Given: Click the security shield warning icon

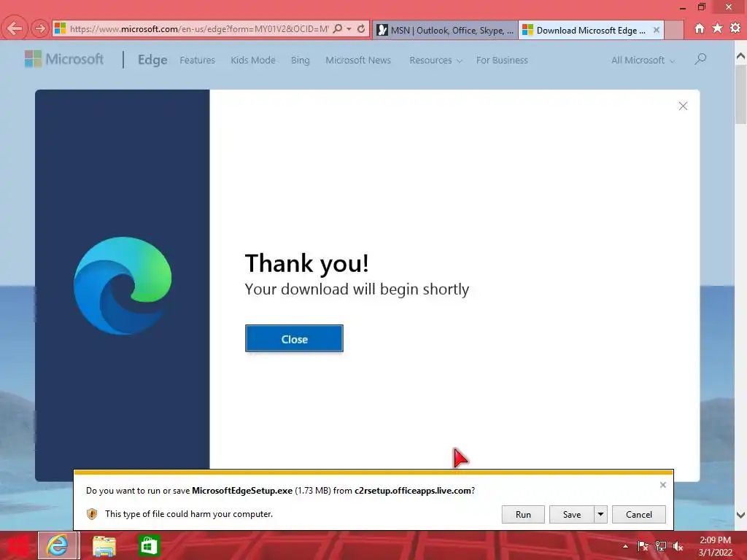Looking at the screenshot, I should (x=92, y=514).
